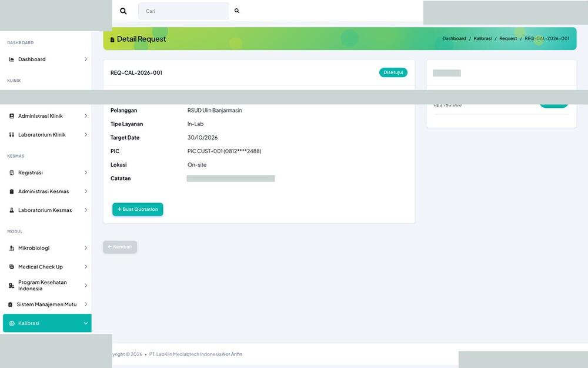Viewport: 588px width, 368px height.
Task: Expand Program Kesehatan Indonesia chevron
Action: click(85, 286)
